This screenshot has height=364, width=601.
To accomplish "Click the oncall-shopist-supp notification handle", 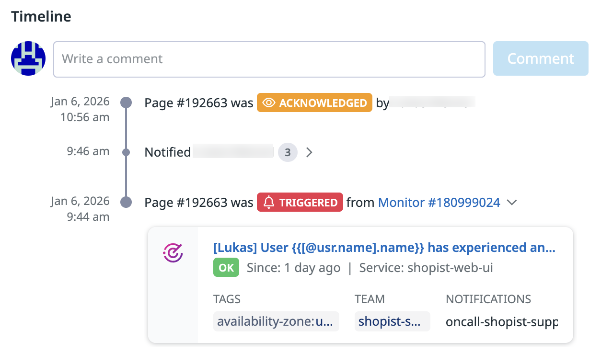I will click(501, 321).
